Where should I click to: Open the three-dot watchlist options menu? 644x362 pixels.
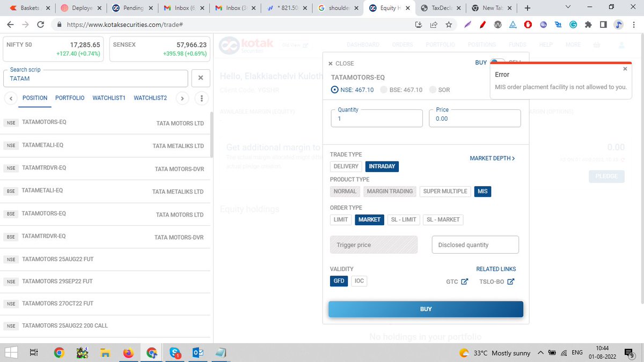pos(201,99)
